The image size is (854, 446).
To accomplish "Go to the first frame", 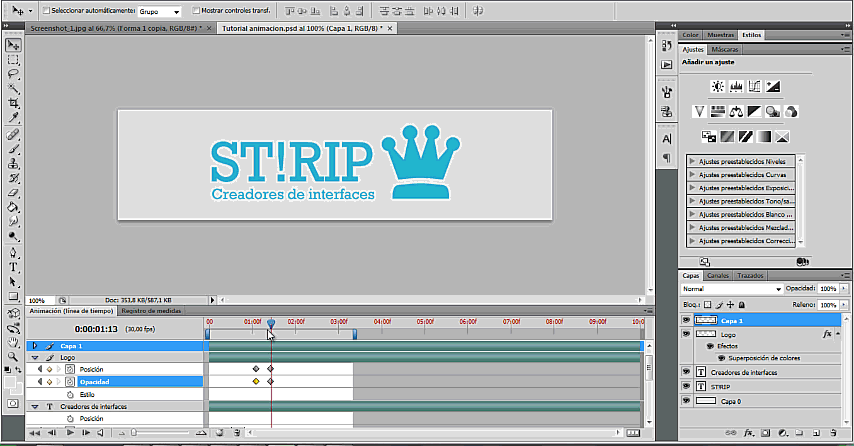I will coord(34,433).
